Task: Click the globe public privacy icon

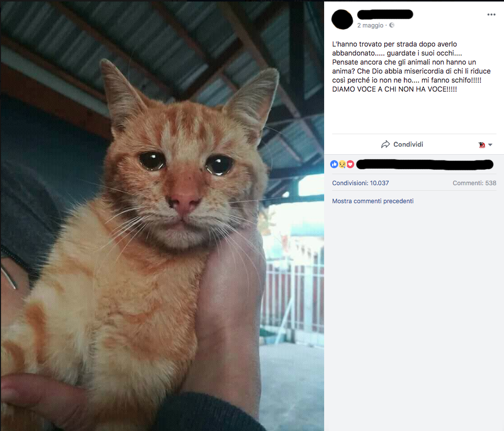Action: pos(391,25)
